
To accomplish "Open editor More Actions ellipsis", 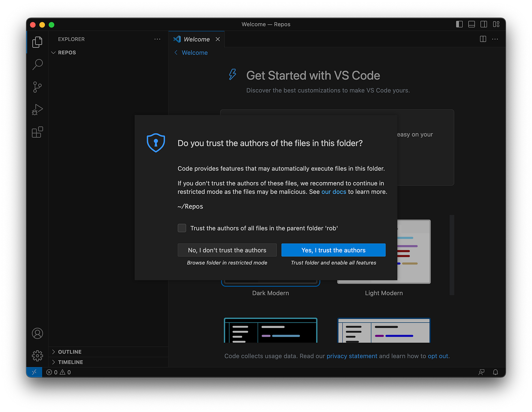I will coord(495,39).
